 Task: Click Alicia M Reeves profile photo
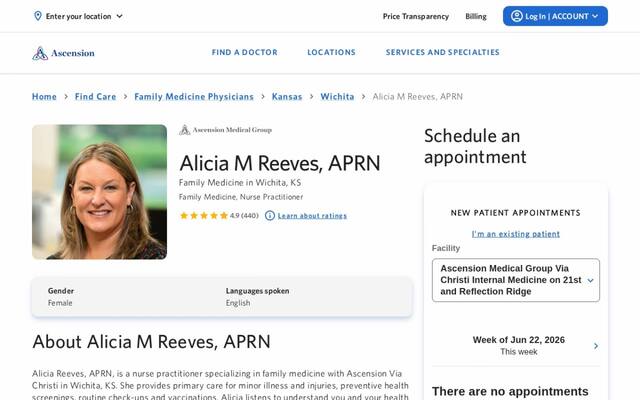click(100, 192)
